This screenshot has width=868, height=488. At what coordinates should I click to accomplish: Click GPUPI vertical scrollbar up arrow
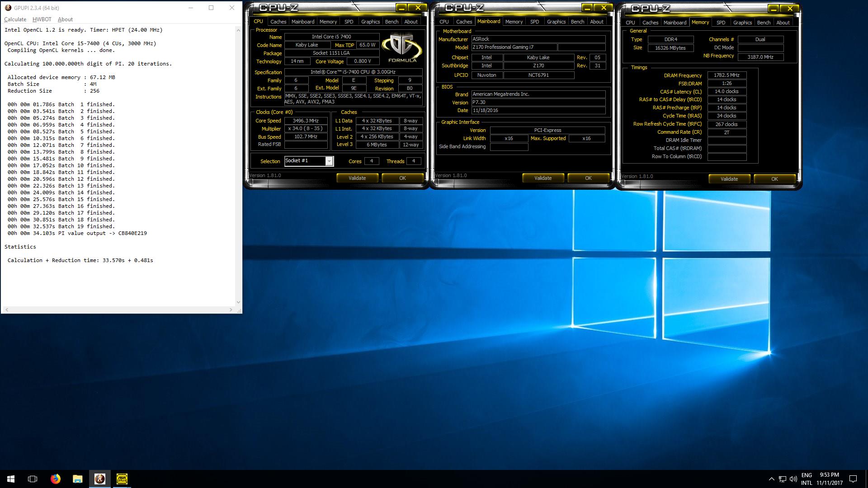(x=238, y=30)
